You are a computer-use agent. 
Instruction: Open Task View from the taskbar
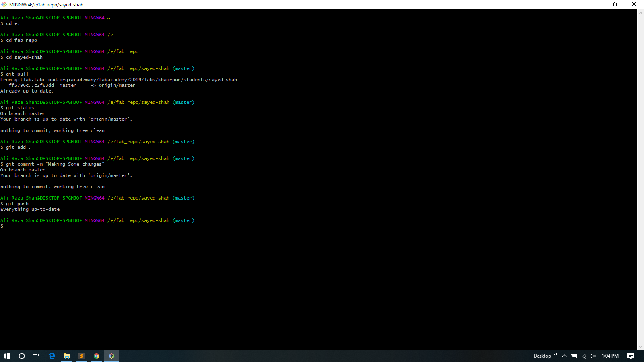pyautogui.click(x=36, y=356)
